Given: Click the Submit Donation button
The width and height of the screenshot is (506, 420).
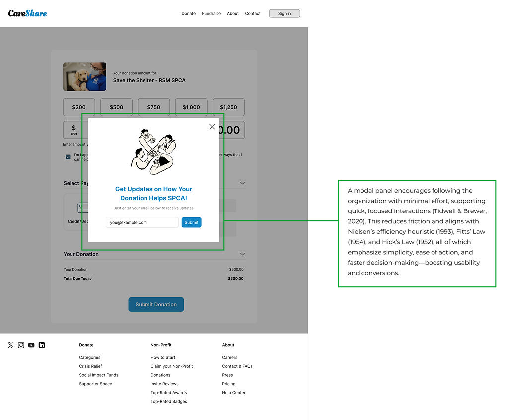Looking at the screenshot, I should pos(156,304).
